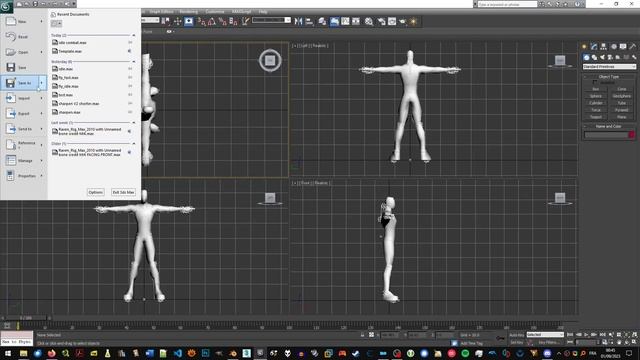The width and height of the screenshot is (640, 360).
Task: Select the Geometry category icon
Action: [x=586, y=57]
